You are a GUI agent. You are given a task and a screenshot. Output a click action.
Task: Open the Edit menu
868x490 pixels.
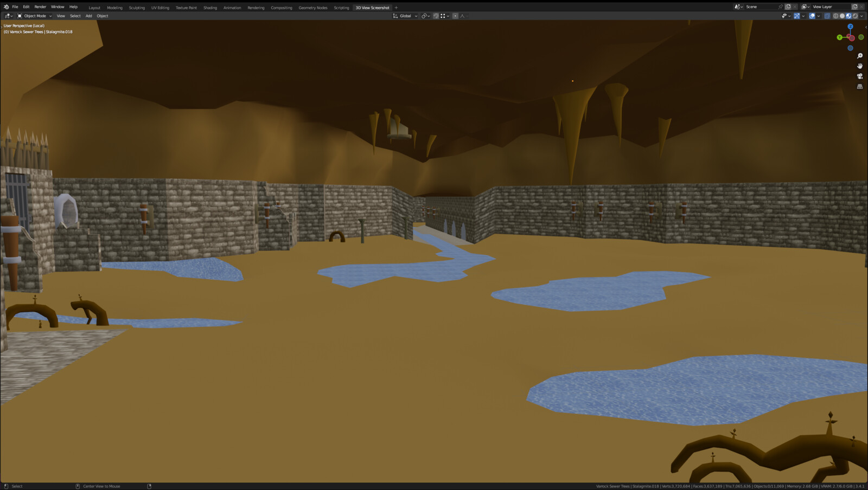click(26, 7)
